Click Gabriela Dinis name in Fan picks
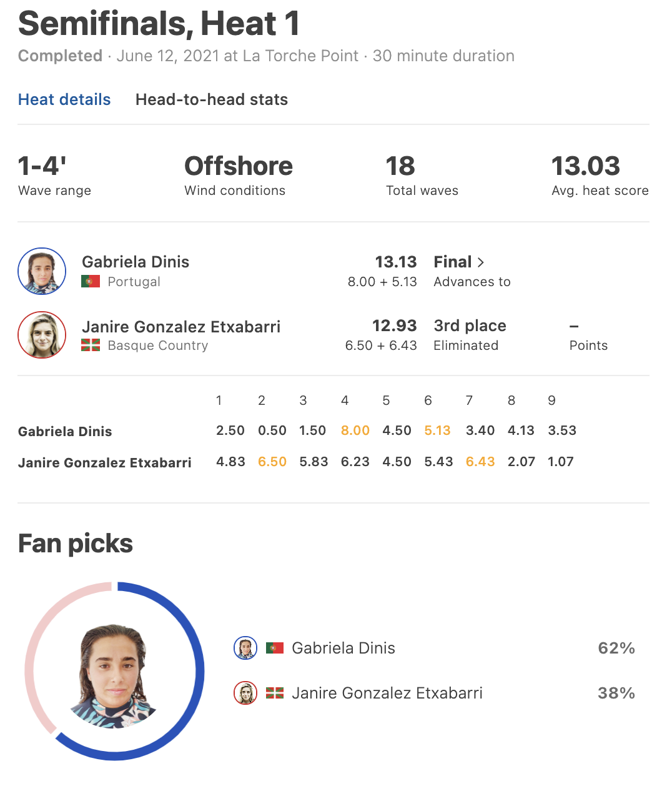This screenshot has width=672, height=791. click(x=343, y=648)
